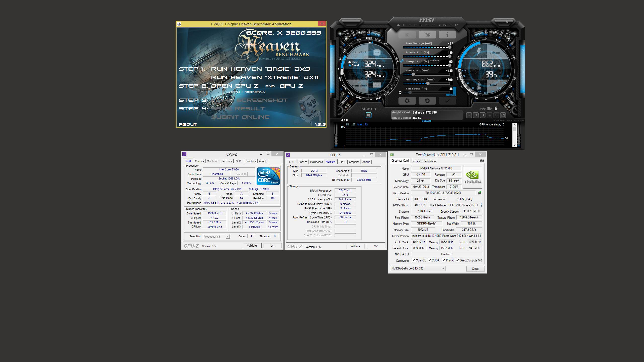Click OK in the left CPU-Z window
This screenshot has width=644, height=362.
[x=272, y=246]
